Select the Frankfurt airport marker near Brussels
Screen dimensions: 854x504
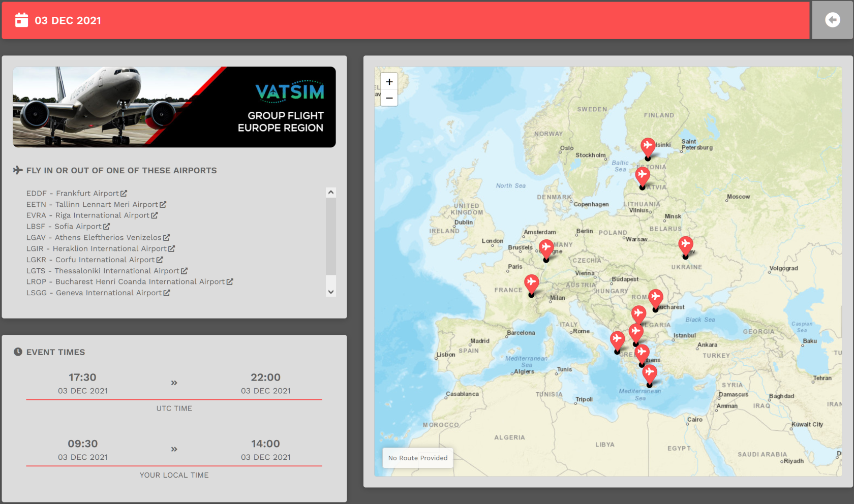point(546,249)
